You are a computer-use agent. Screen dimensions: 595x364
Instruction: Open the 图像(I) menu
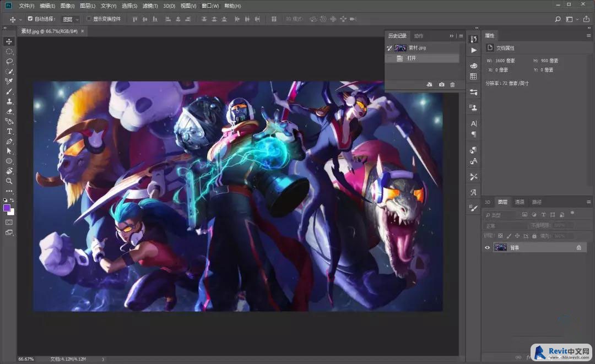point(68,6)
